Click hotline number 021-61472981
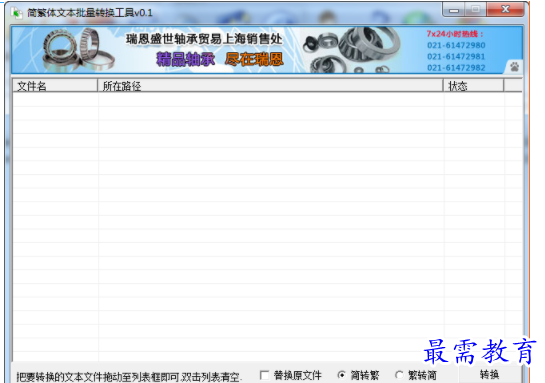545x383 pixels. click(x=456, y=56)
